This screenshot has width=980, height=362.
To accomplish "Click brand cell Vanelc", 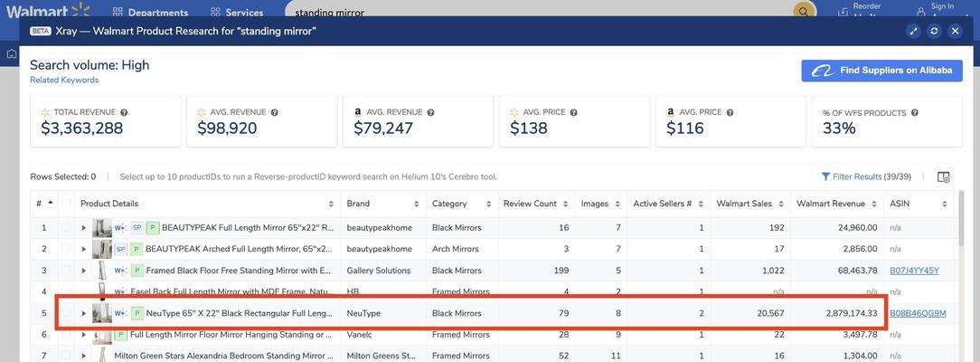I will (x=360, y=335).
